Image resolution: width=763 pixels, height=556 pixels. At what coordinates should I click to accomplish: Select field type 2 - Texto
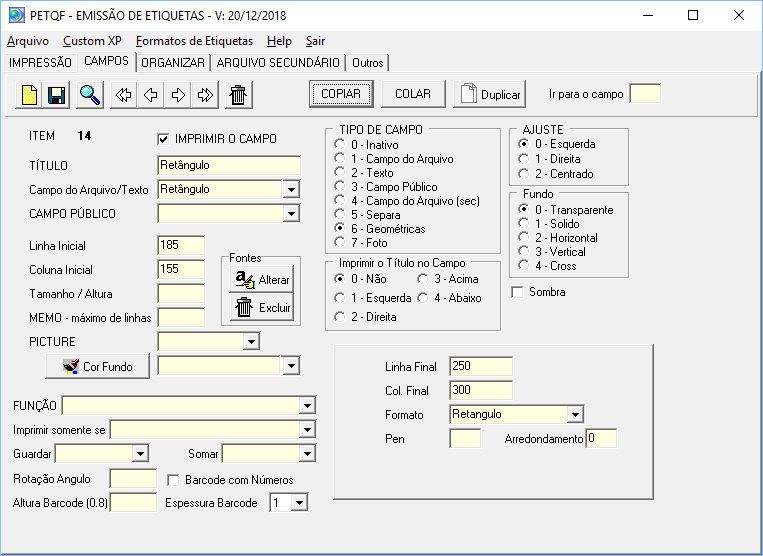pos(340,173)
